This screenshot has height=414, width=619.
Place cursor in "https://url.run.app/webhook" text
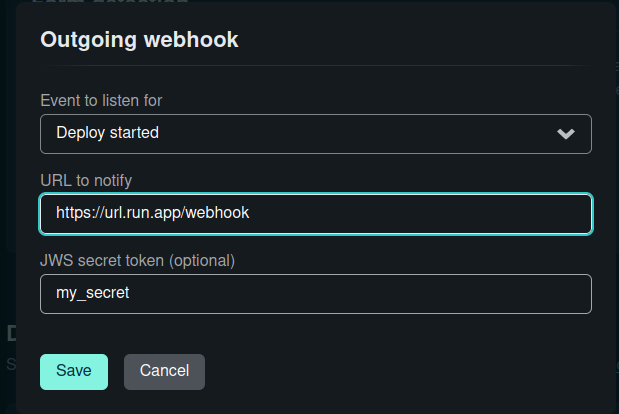pyautogui.click(x=152, y=213)
